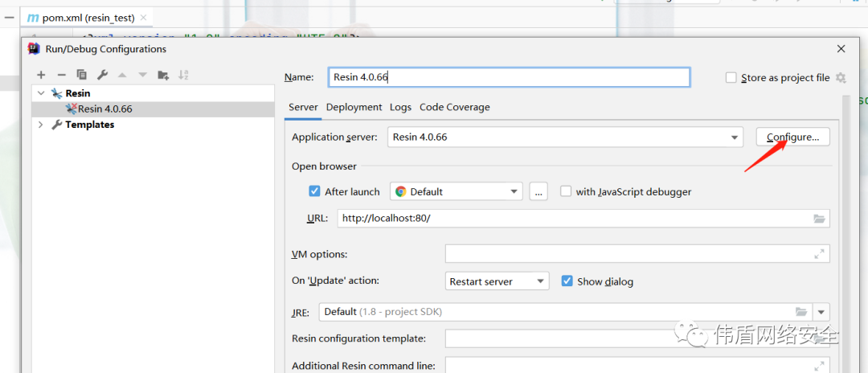Collapse the Resin tree node

click(x=41, y=93)
